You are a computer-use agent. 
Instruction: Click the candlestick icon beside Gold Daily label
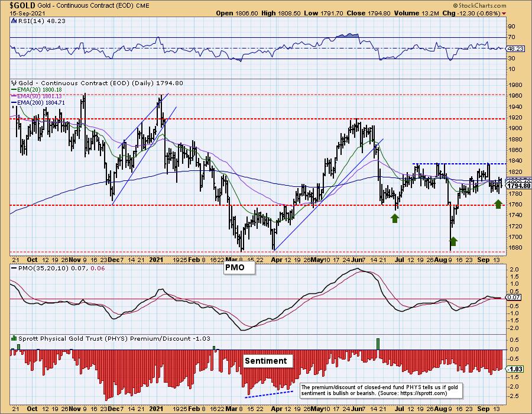pyautogui.click(x=14, y=83)
